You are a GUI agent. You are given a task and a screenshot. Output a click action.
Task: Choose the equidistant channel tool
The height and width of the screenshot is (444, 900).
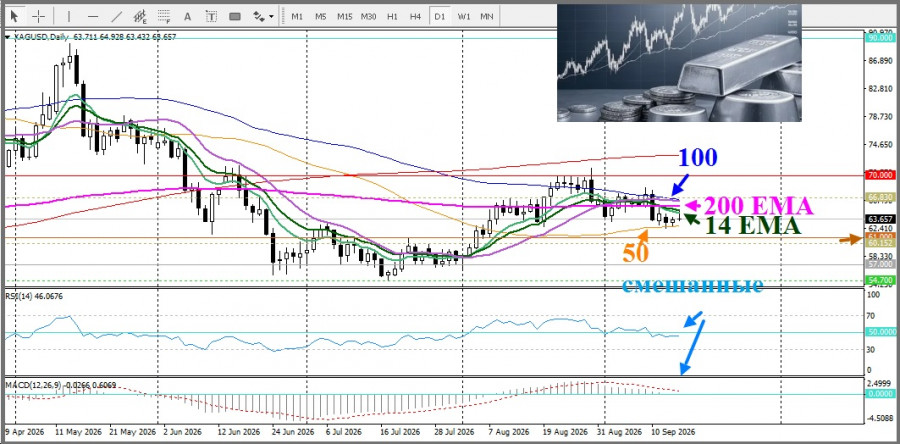pyautogui.click(x=139, y=16)
